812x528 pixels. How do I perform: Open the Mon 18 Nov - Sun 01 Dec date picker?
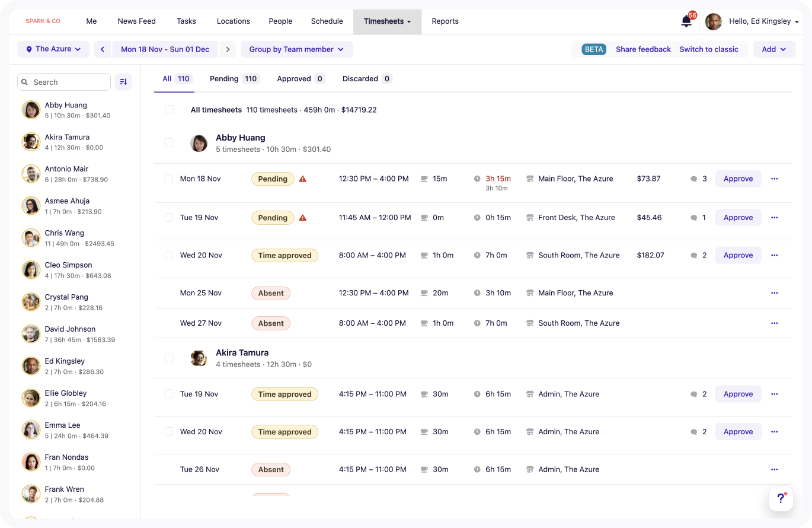pos(165,49)
